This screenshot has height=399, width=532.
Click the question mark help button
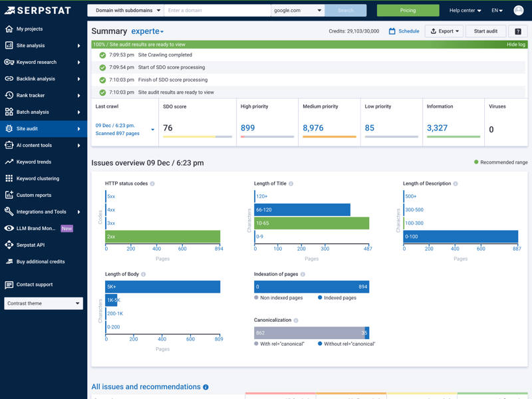coord(518,31)
